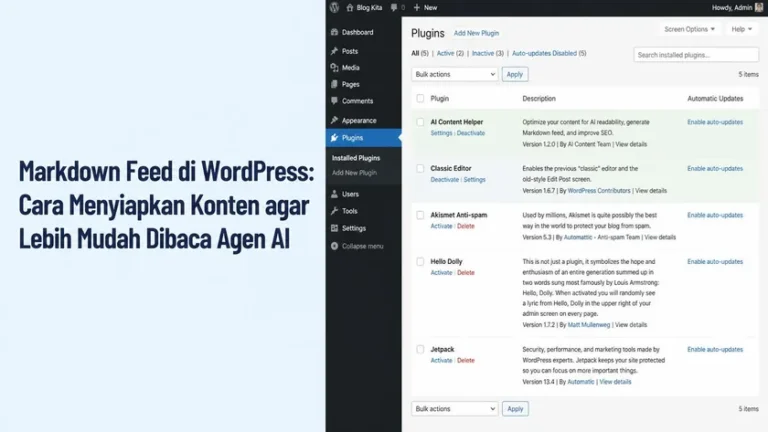Enable auto-updates for Akismet Anti-spam
768x432 pixels.
[x=715, y=215]
